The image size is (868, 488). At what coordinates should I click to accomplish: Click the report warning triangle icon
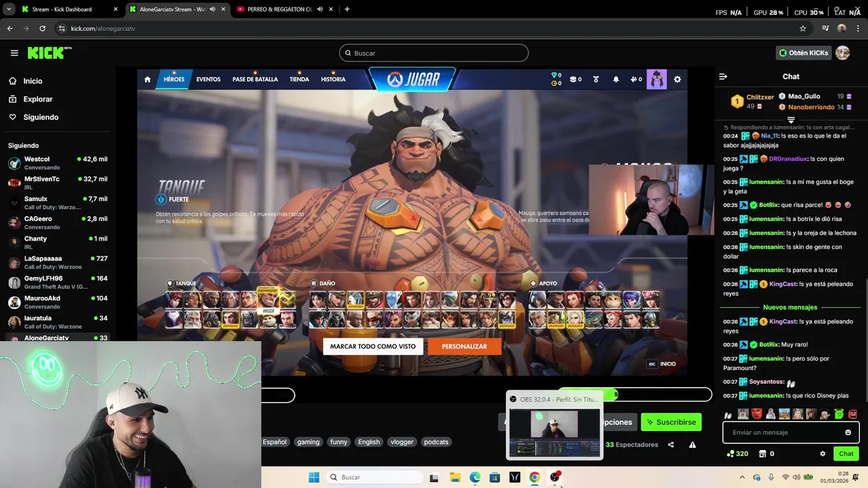tap(692, 445)
